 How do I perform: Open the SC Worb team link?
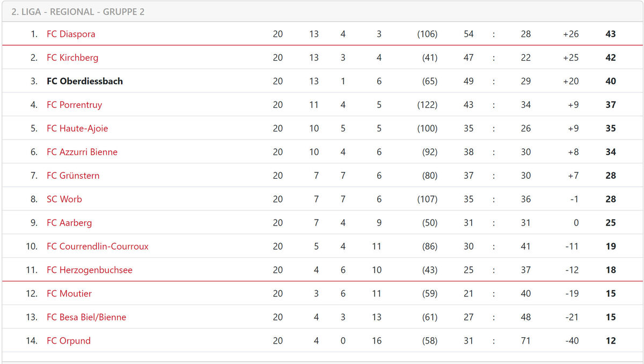64,199
